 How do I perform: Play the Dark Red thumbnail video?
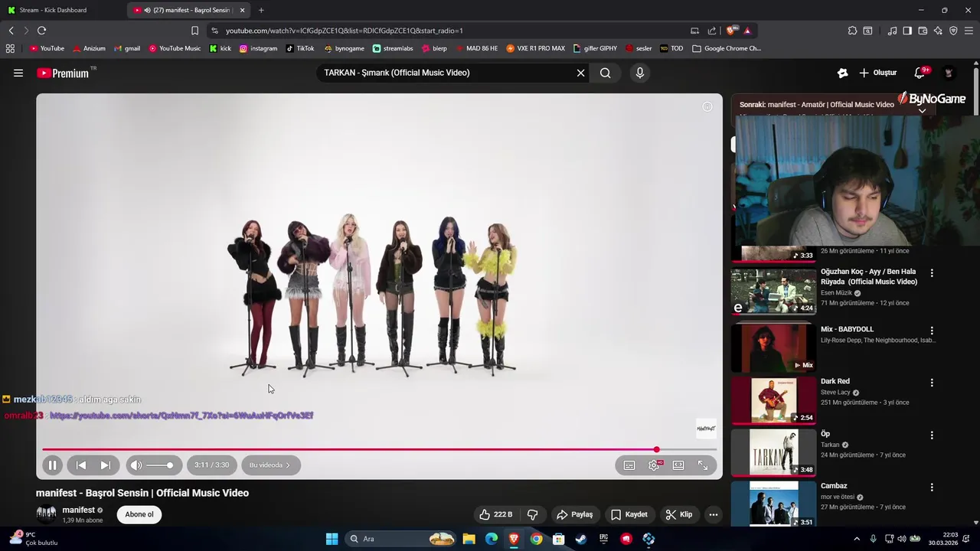tap(773, 400)
